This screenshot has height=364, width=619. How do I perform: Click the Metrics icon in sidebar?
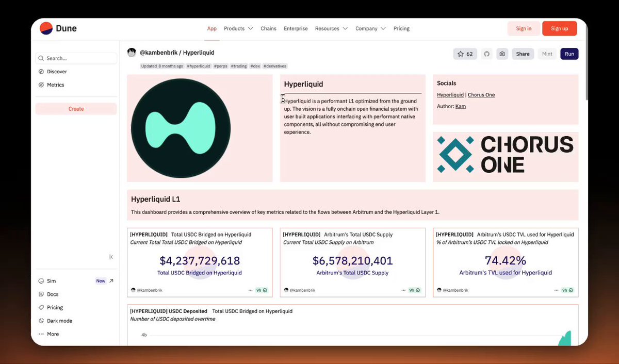point(41,85)
